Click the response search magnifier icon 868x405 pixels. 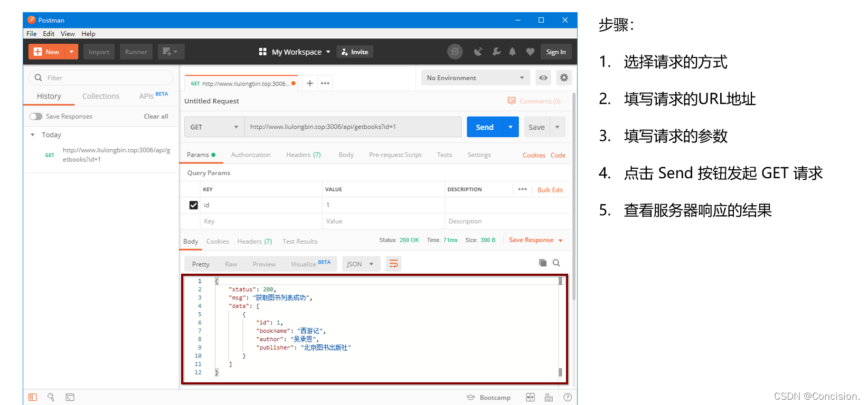(556, 263)
